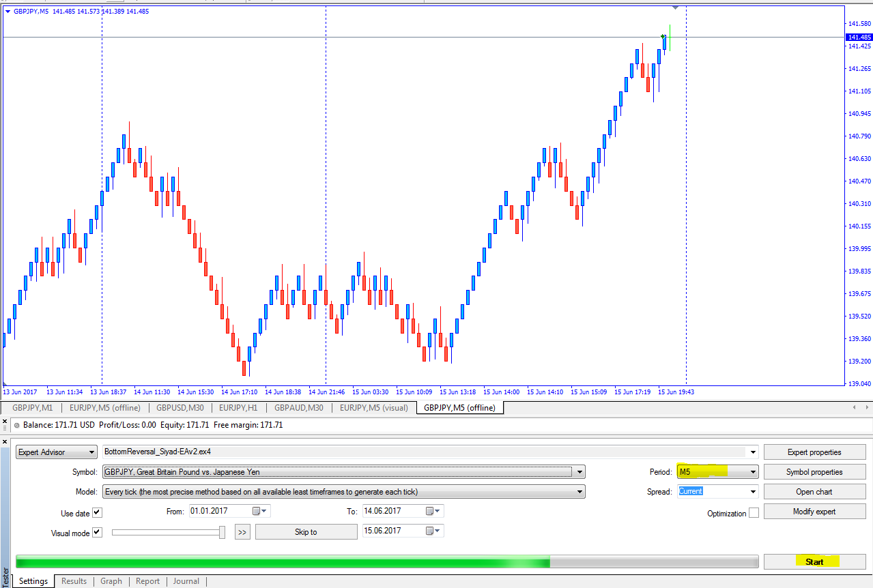This screenshot has width=873, height=588.
Task: Click the chart shift triangle marker at chart top
Action: tap(675, 8)
